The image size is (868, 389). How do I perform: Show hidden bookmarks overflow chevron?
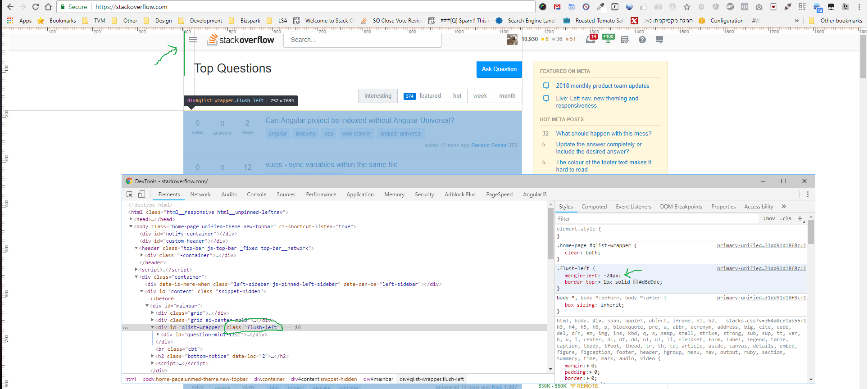796,21
